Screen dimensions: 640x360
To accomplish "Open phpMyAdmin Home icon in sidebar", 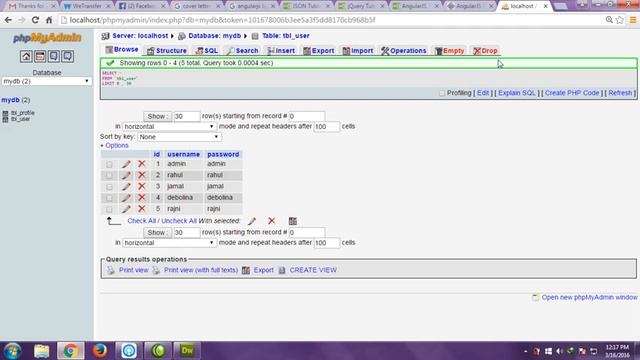I will click(x=26, y=56).
